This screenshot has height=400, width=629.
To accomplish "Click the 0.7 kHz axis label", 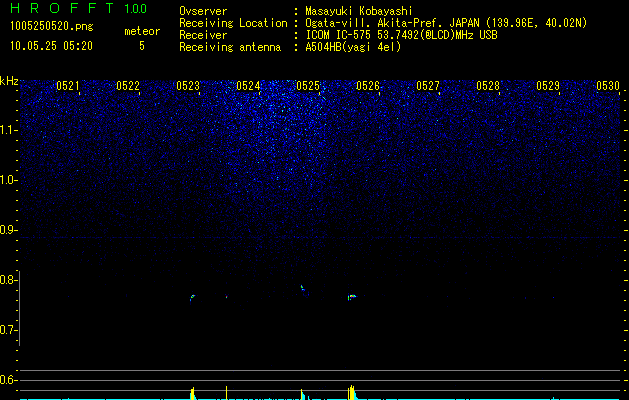I will pyautogui.click(x=8, y=330).
